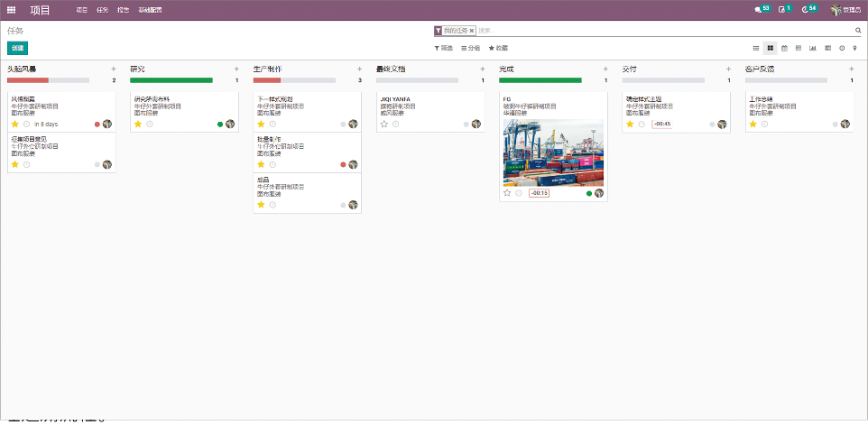Open the 报告 menu
Viewport: 868px width, 425px height.
(x=123, y=10)
